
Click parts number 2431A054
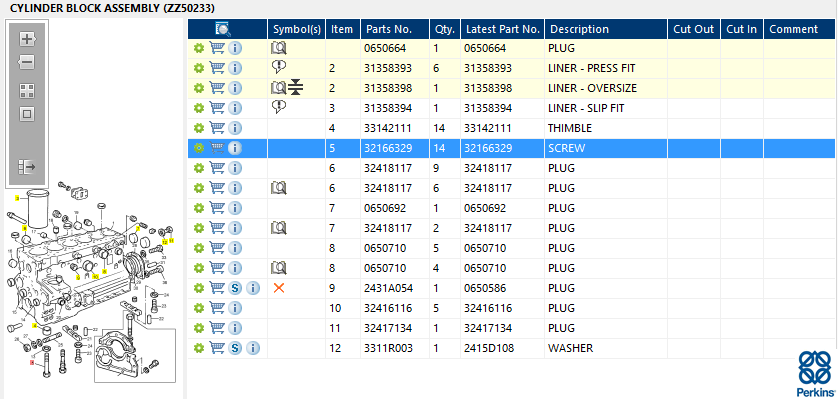pos(389,288)
